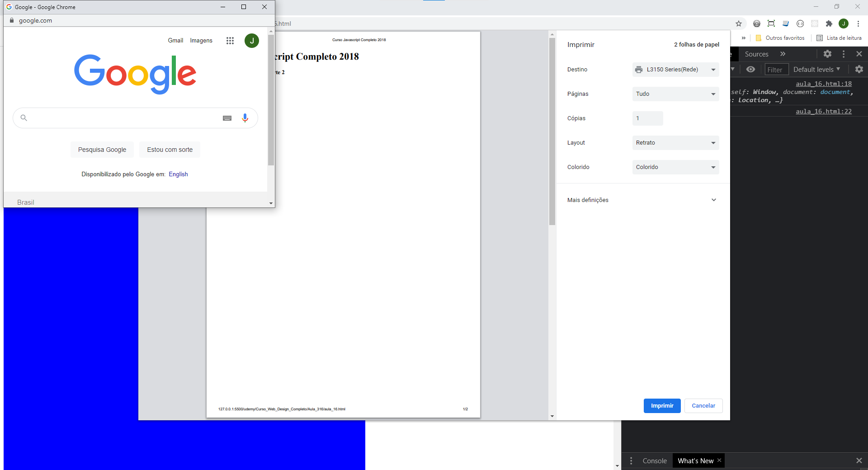This screenshot has height=470, width=868.
Task: Click the console Filter input
Action: click(x=776, y=70)
